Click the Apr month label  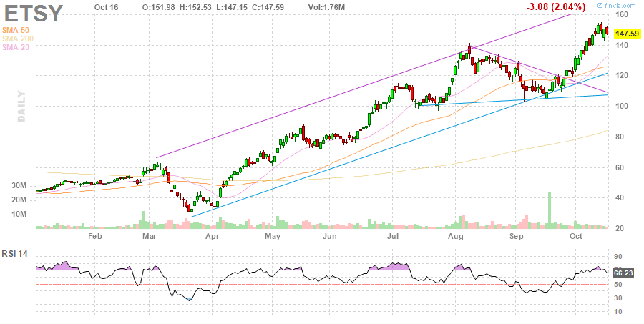tap(212, 237)
